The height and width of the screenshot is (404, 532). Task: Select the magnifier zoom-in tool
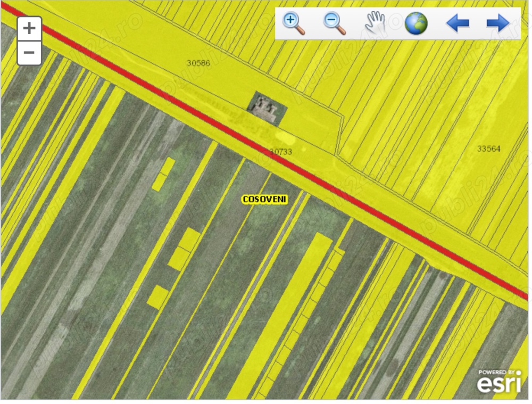(x=293, y=23)
